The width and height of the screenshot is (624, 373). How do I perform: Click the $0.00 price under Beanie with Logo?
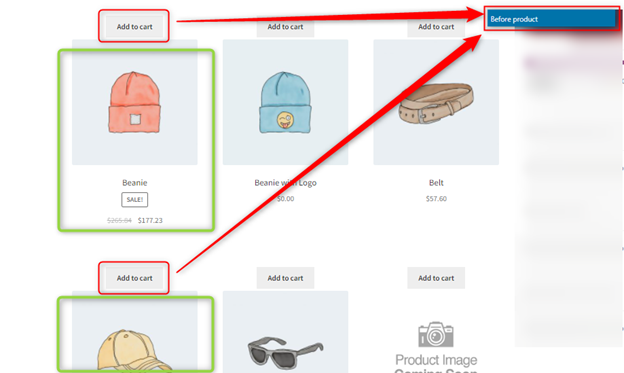pos(285,198)
